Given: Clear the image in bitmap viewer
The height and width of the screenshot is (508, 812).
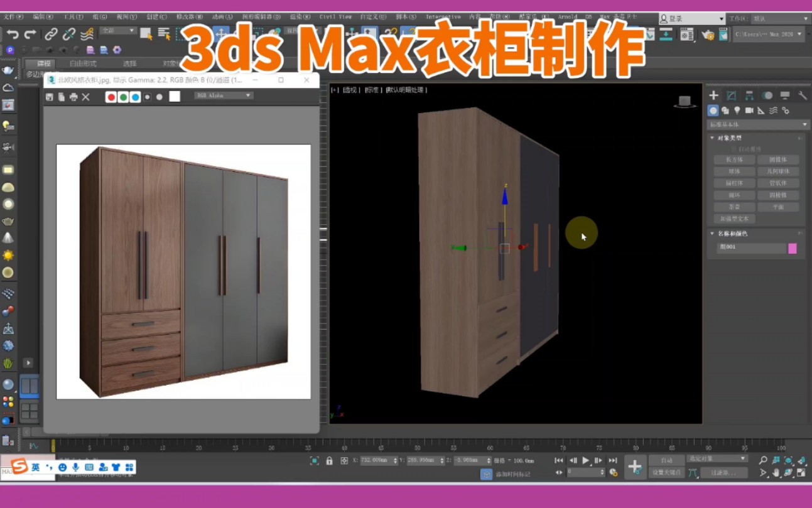Looking at the screenshot, I should point(86,97).
